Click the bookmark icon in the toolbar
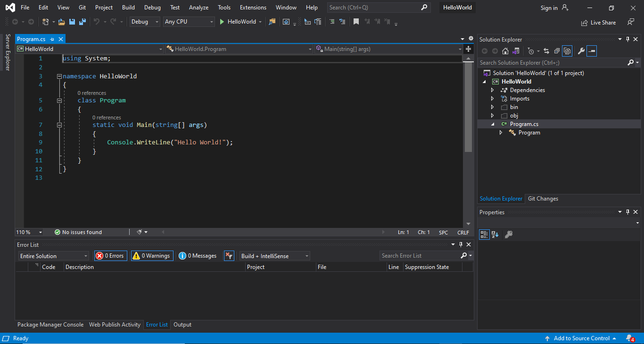This screenshot has height=344, width=644. tap(356, 22)
